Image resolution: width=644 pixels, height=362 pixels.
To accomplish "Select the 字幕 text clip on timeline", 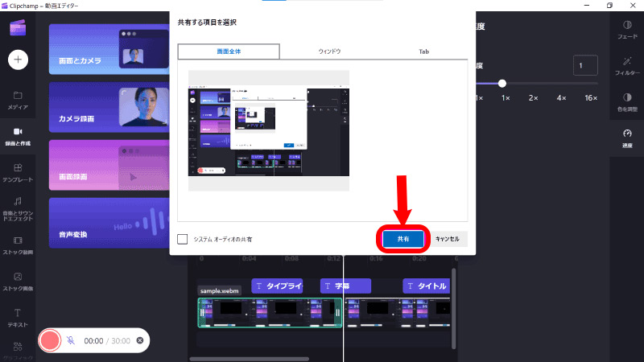I will point(345,286).
